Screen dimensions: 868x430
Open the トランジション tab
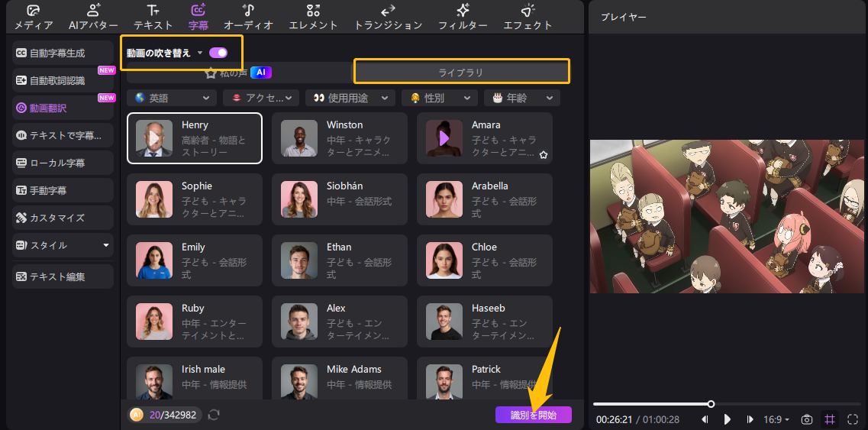[x=388, y=17]
